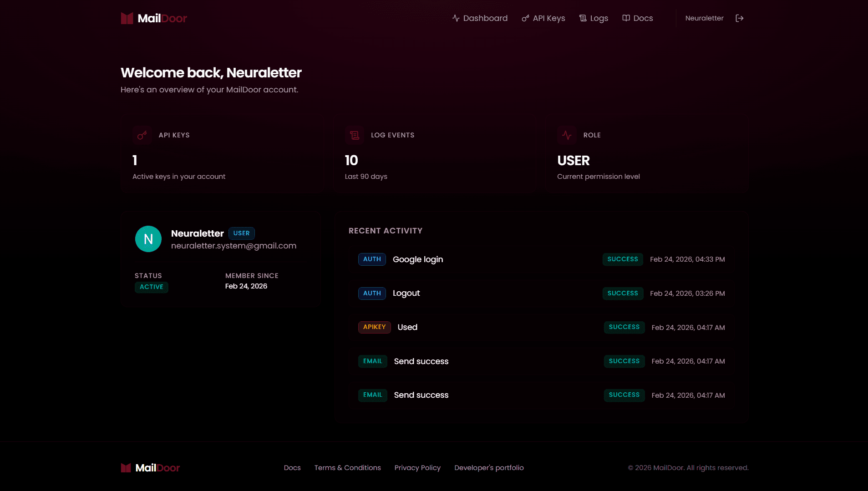
Task: Open the footer Docs link
Action: tap(292, 468)
